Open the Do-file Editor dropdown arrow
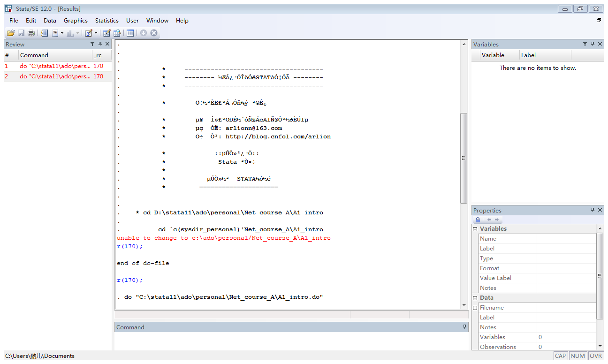 (x=96, y=33)
